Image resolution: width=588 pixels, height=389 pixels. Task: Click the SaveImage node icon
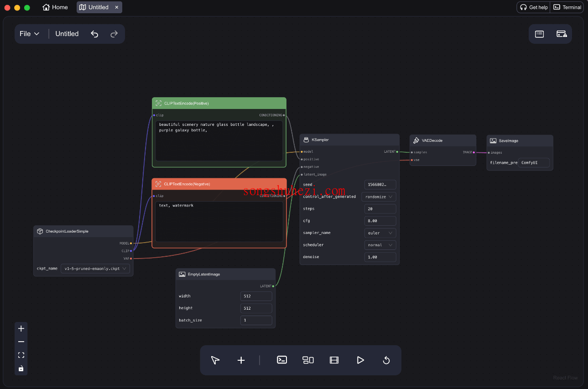point(493,140)
